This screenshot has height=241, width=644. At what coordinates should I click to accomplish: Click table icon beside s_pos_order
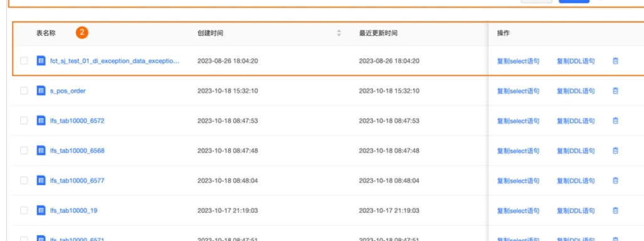(41, 91)
